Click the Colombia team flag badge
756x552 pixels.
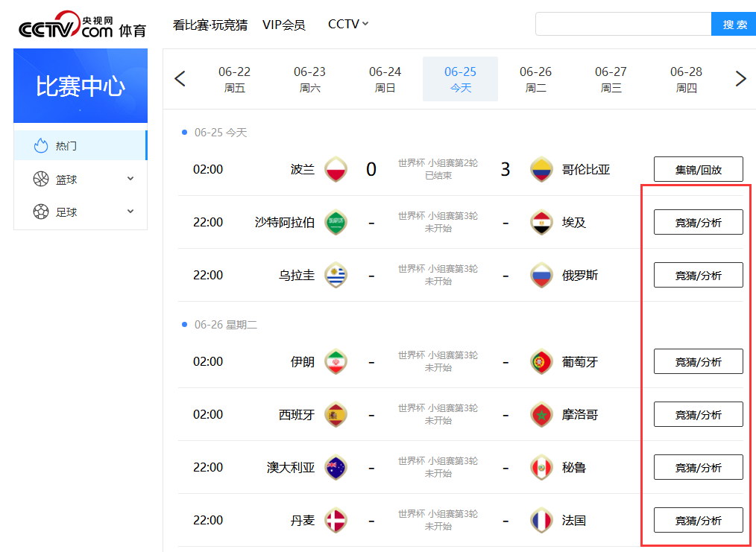click(541, 169)
